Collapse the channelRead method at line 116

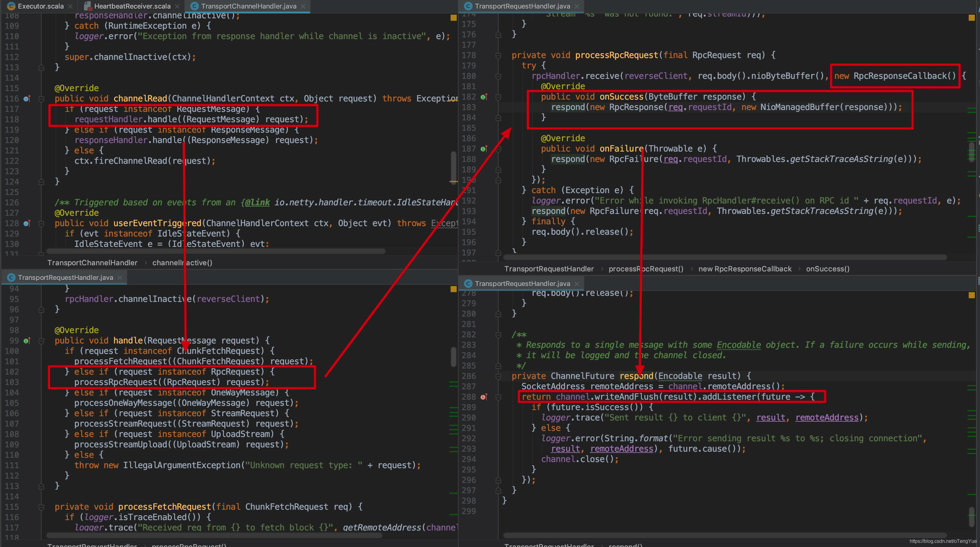(42, 99)
